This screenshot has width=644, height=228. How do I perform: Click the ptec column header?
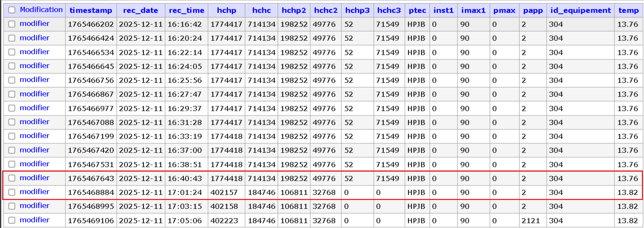coord(417,10)
